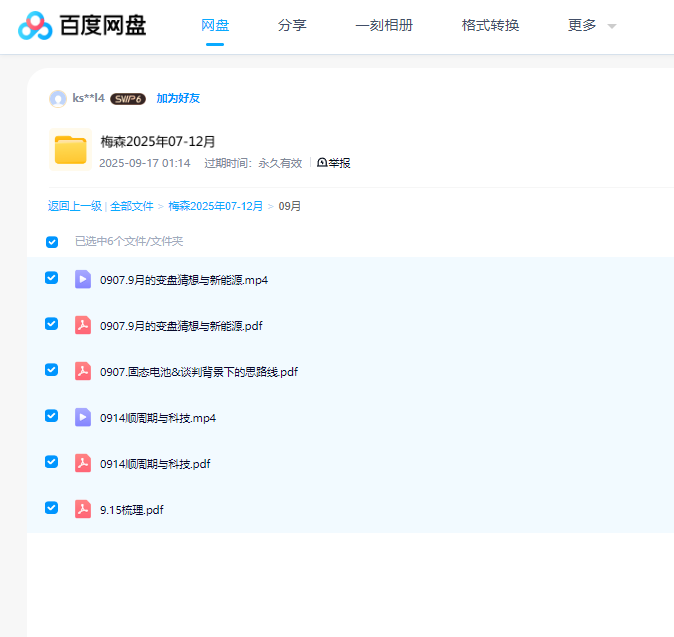
Task: Click 已选中6个文件/文件夹 status text
Action: (x=129, y=242)
